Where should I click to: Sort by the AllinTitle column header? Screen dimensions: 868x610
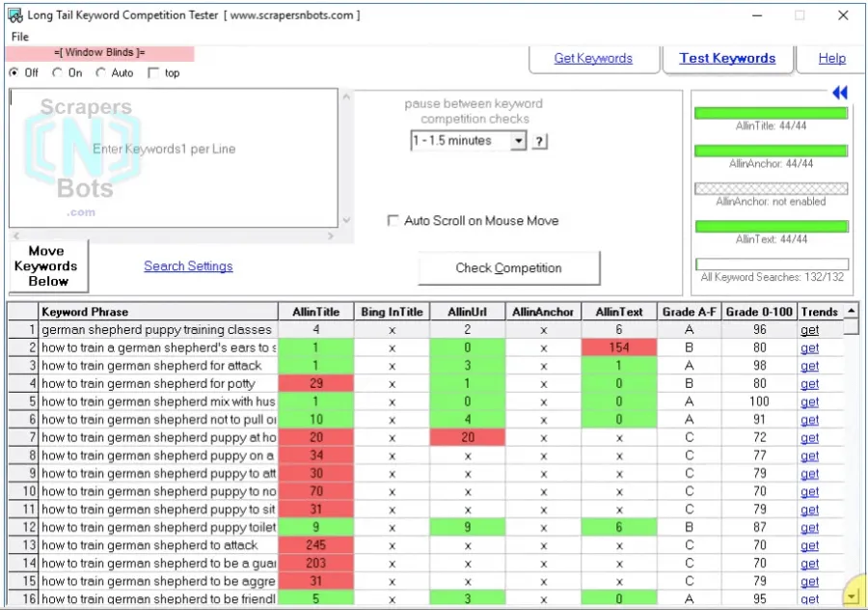[316, 312]
